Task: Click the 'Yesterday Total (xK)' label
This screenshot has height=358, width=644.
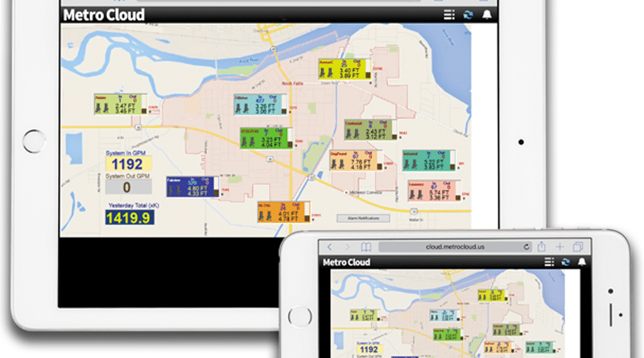Action: tap(134, 205)
